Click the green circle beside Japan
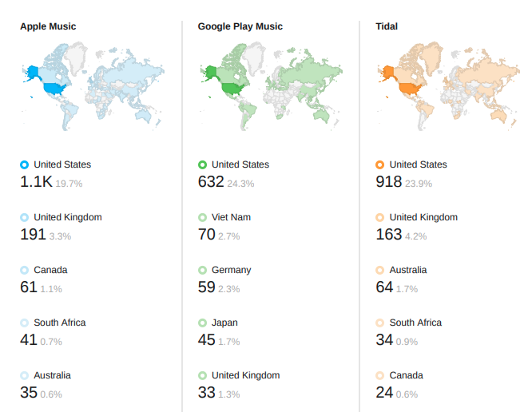Image resolution: width=532 pixels, height=412 pixels. click(202, 323)
